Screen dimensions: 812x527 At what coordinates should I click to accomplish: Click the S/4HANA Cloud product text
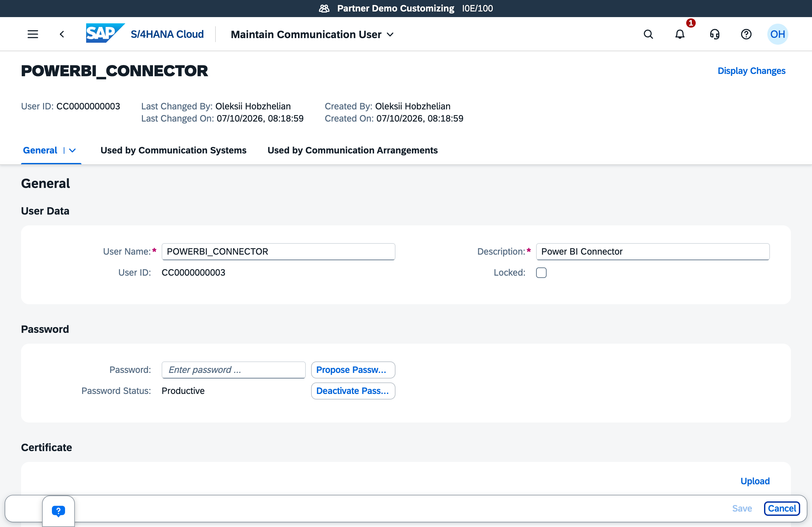167,34
